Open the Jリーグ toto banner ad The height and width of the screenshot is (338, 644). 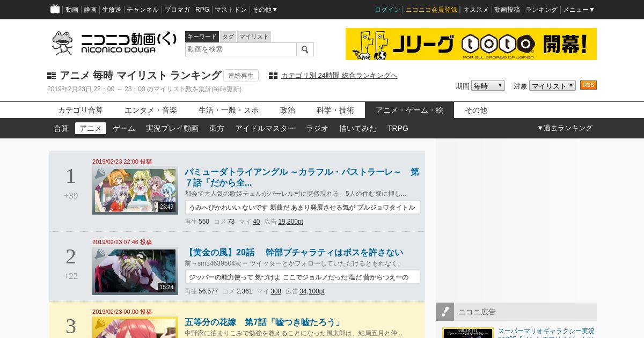(471, 44)
